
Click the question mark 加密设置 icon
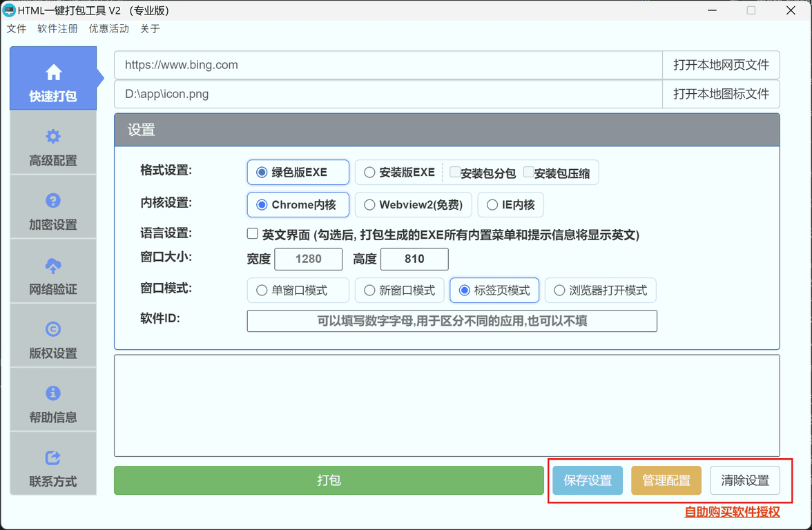(53, 201)
